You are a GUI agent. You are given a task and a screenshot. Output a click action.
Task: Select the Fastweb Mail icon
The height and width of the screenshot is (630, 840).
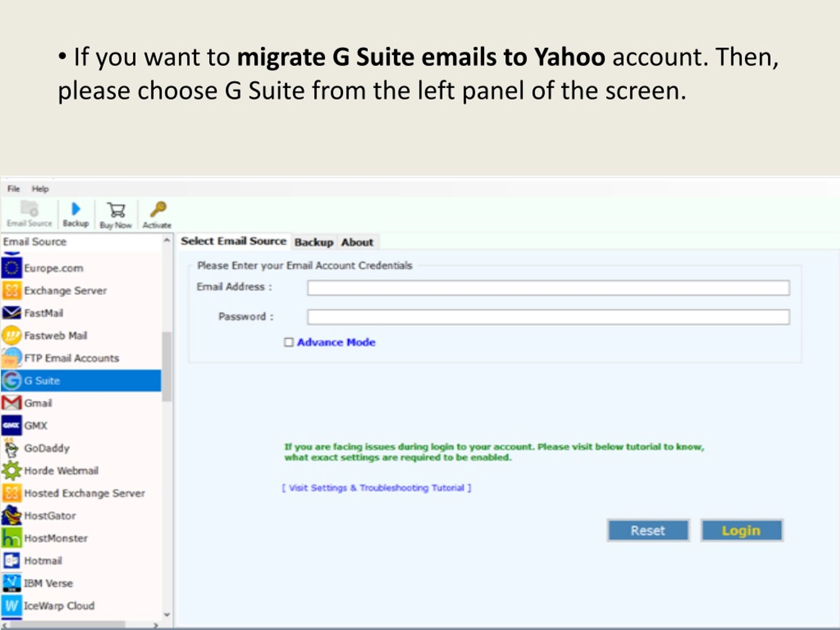(11, 335)
